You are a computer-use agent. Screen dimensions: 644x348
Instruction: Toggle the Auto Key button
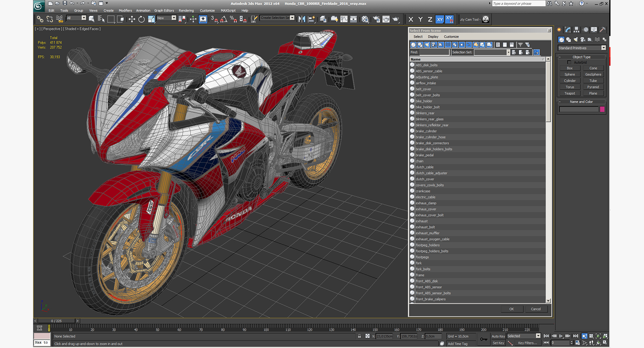click(498, 336)
